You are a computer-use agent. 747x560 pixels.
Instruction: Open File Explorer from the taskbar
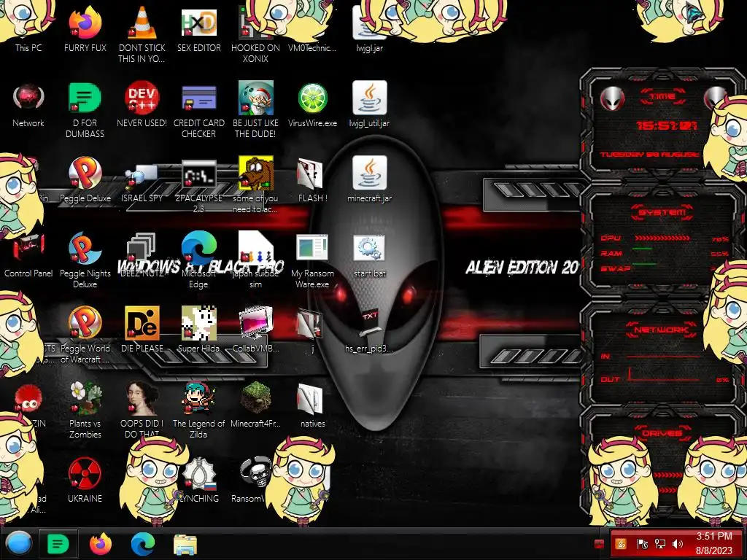coord(185,545)
